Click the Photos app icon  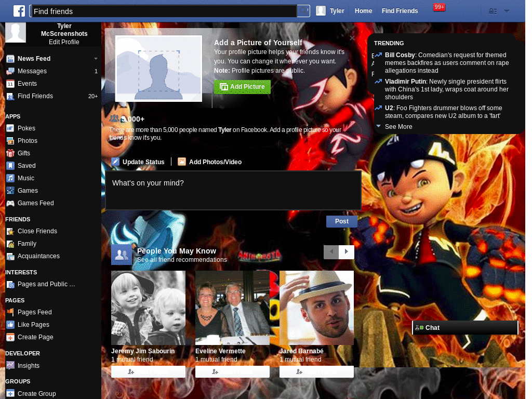pyautogui.click(x=10, y=141)
